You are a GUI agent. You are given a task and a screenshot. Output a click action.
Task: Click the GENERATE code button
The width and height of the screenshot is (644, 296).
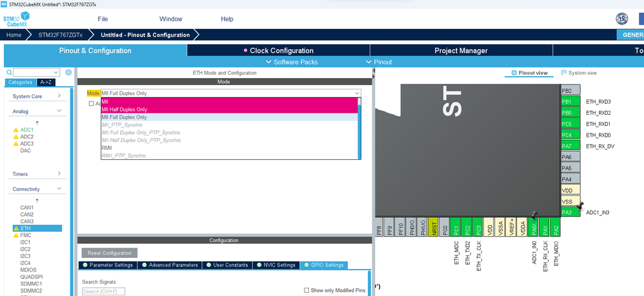pyautogui.click(x=630, y=35)
